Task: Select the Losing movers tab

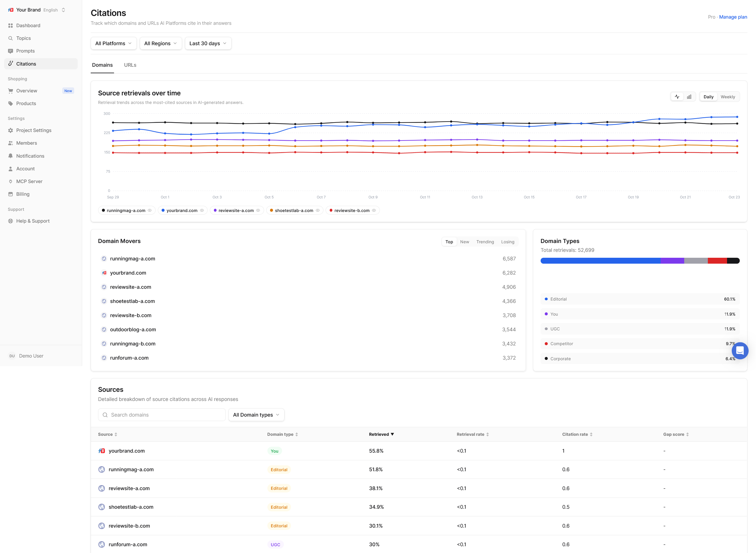Action: click(508, 242)
